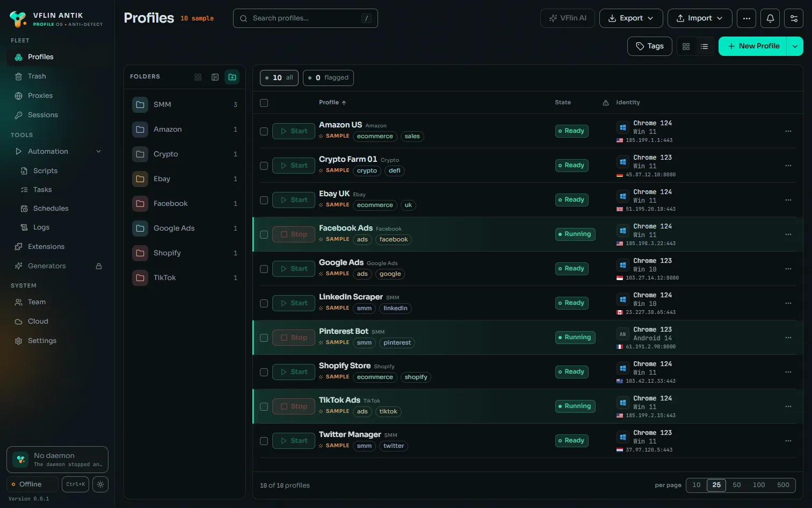
Task: Expand the New Profile dropdown arrow
Action: tap(795, 46)
